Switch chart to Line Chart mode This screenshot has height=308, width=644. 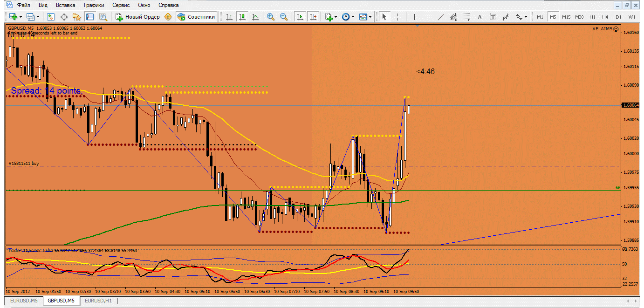[255, 17]
